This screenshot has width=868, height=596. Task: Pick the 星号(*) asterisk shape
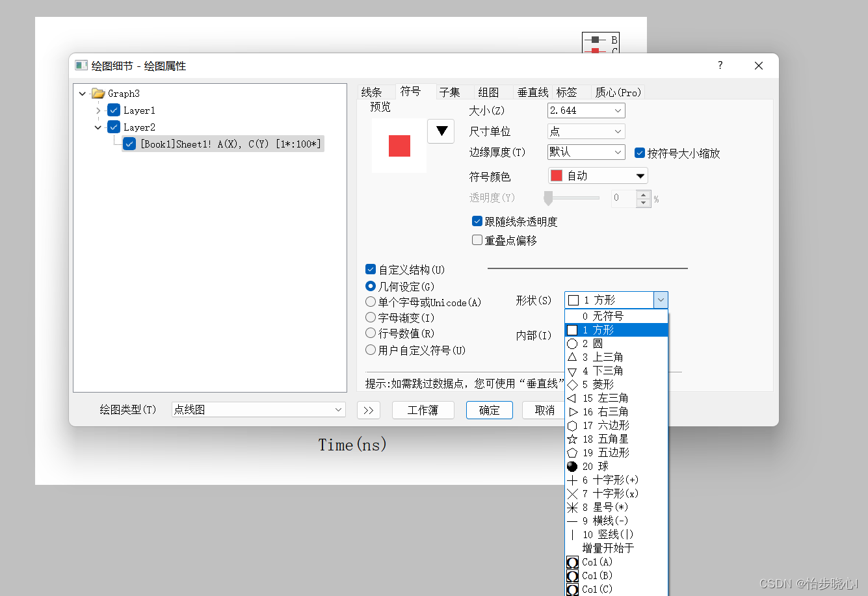coord(616,507)
